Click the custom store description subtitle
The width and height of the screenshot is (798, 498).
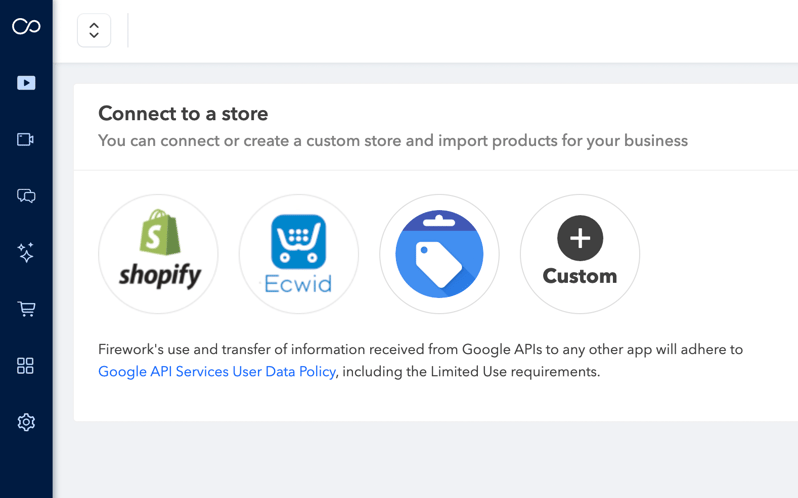393,141
